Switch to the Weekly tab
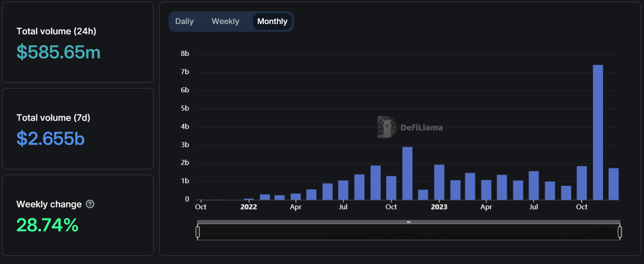The height and width of the screenshot is (264, 644). point(225,21)
